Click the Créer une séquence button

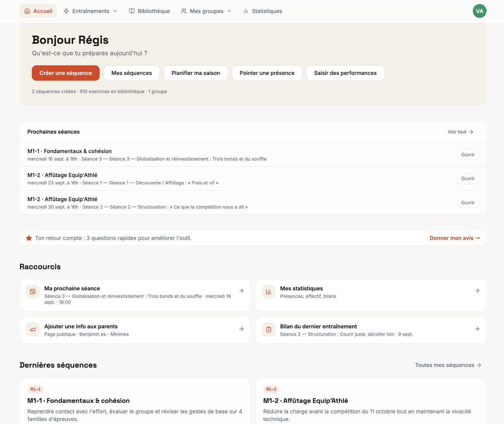pos(66,73)
